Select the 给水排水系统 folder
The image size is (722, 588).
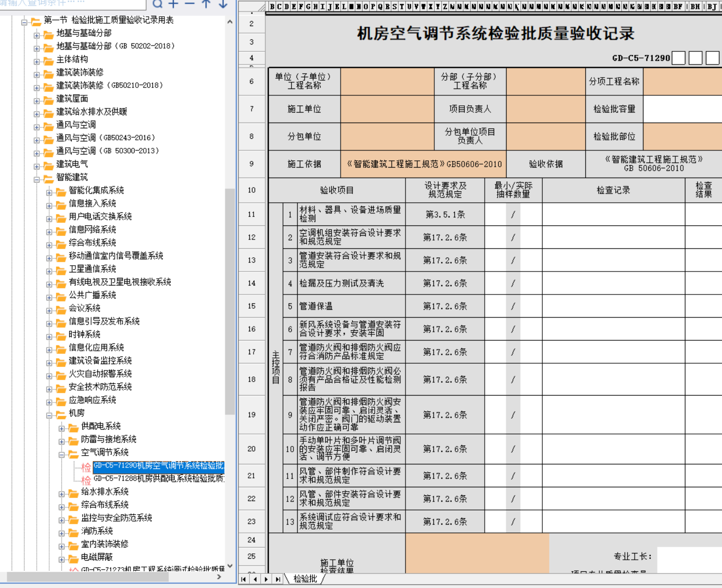[x=105, y=492]
